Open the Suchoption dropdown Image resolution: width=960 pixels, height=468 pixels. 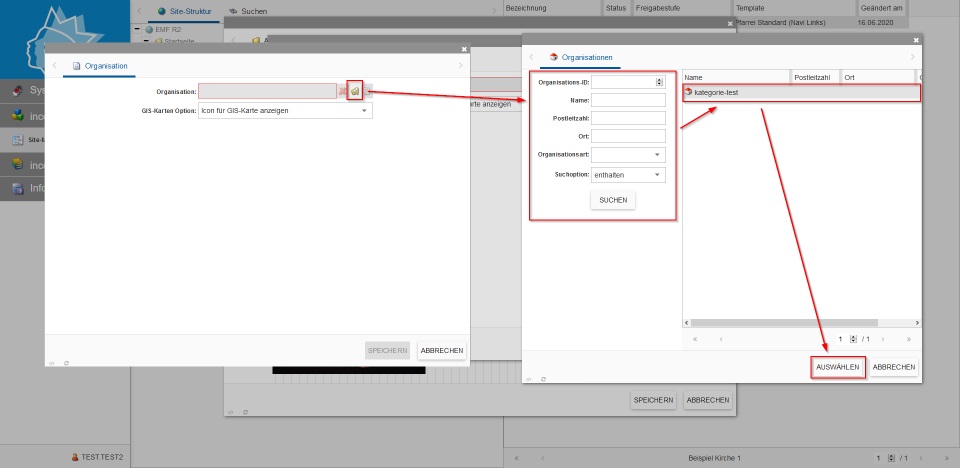coord(657,175)
